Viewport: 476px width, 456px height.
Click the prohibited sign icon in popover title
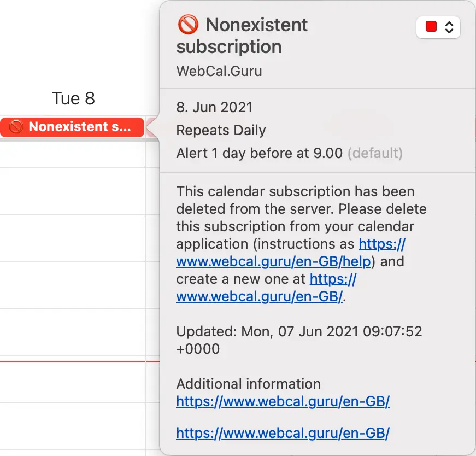coord(188,24)
